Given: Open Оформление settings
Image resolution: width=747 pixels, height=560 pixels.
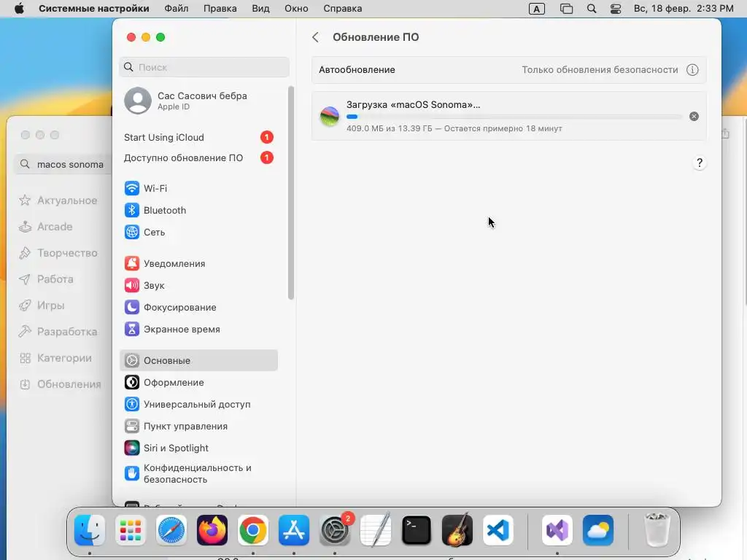Looking at the screenshot, I should [x=198, y=382].
